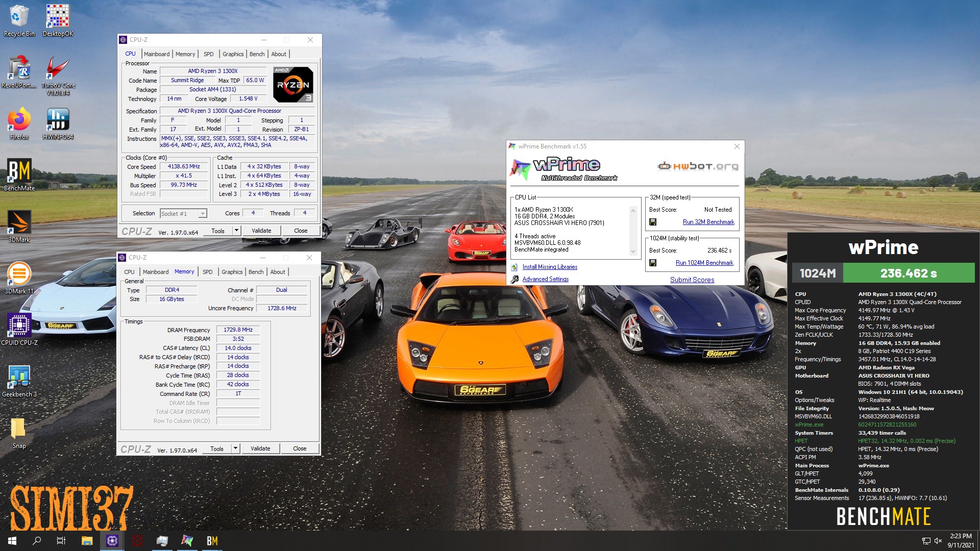This screenshot has width=980, height=551.
Task: Click scroll-up arrow in wPrime CPU List
Action: [633, 210]
